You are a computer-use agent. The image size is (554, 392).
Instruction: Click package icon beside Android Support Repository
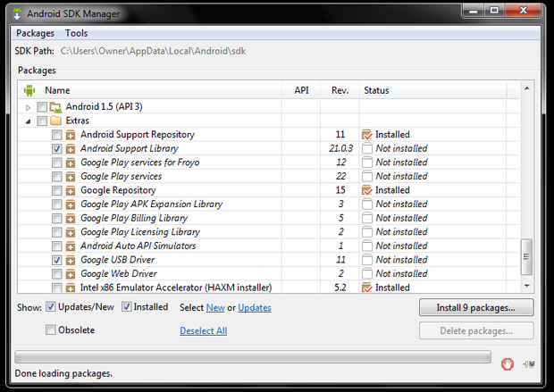click(x=71, y=135)
